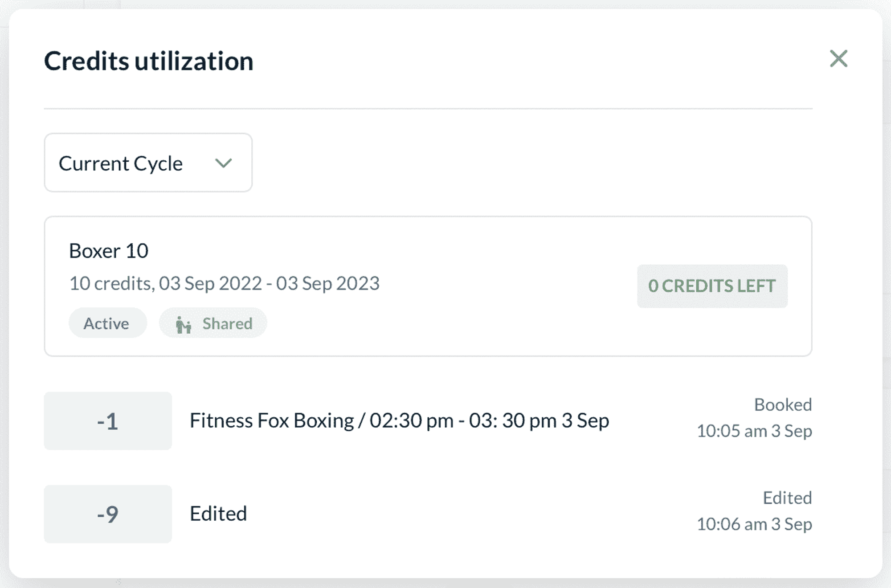Select the Edited entry description
Viewport: 891px width, 588px height.
pos(218,514)
